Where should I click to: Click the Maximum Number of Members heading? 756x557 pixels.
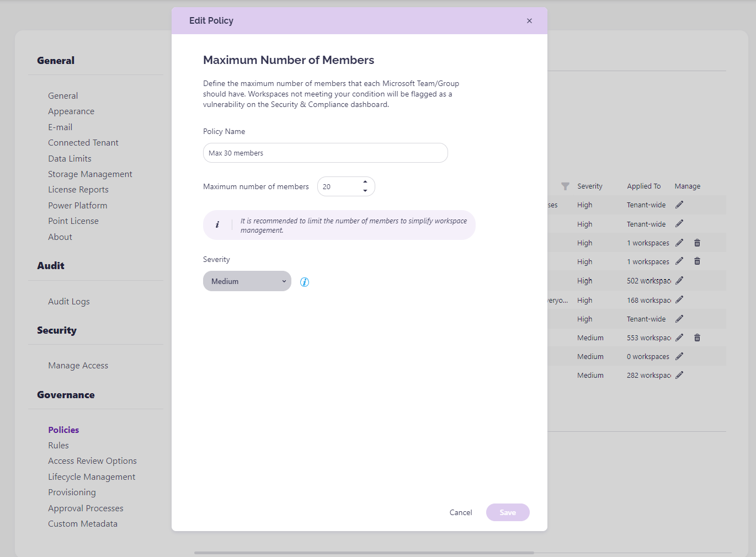(289, 60)
